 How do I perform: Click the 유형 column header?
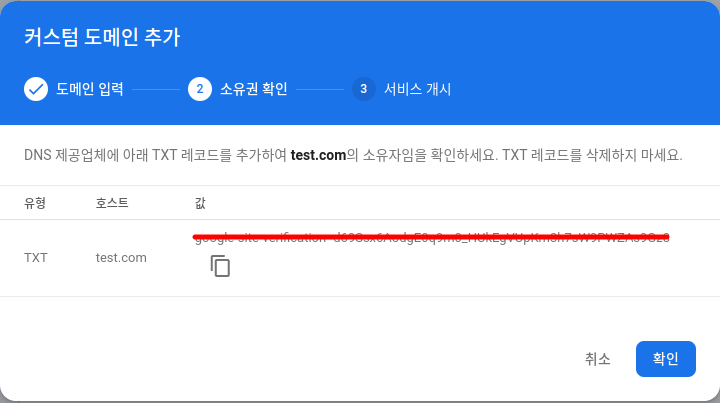[x=35, y=203]
